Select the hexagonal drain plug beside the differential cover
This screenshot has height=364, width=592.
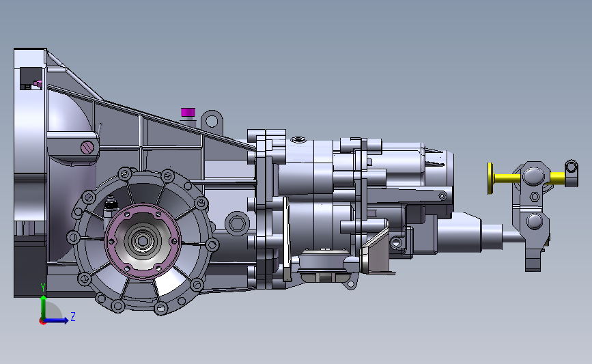click(237, 223)
